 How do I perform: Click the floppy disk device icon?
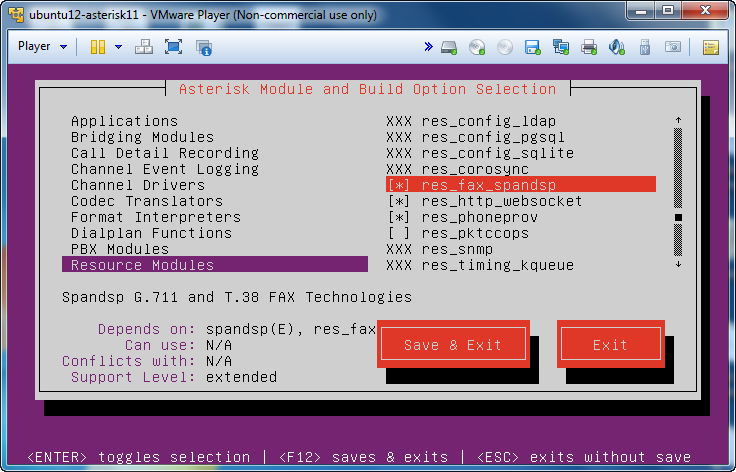point(533,47)
